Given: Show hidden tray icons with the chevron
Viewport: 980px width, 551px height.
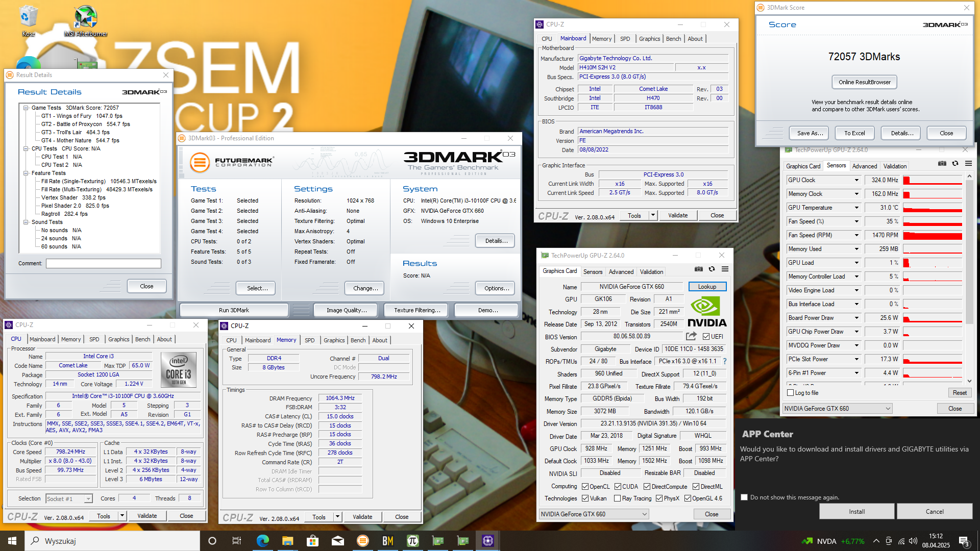Looking at the screenshot, I should coord(876,541).
